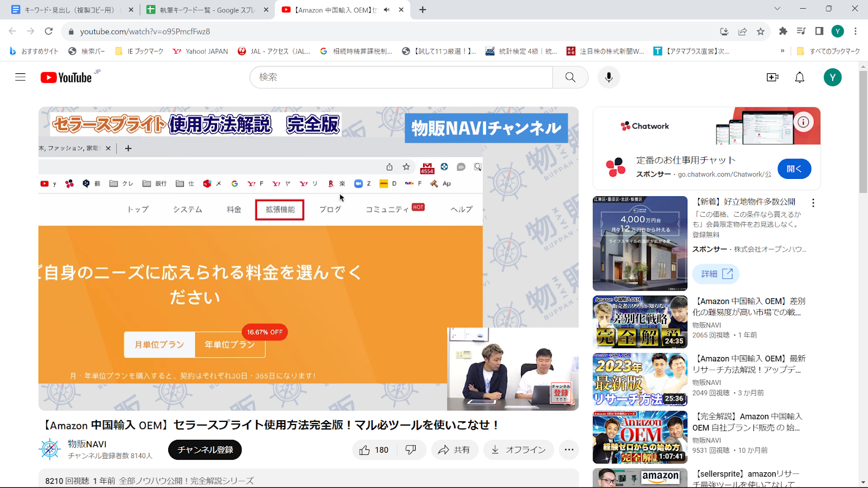Open the media control icon in toolbar
The width and height of the screenshot is (868, 488).
(x=801, y=31)
